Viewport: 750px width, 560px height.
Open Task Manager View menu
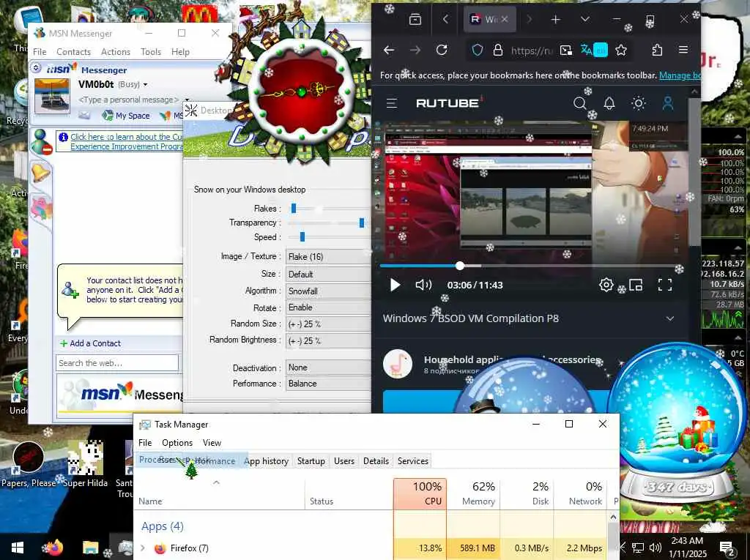click(x=212, y=443)
